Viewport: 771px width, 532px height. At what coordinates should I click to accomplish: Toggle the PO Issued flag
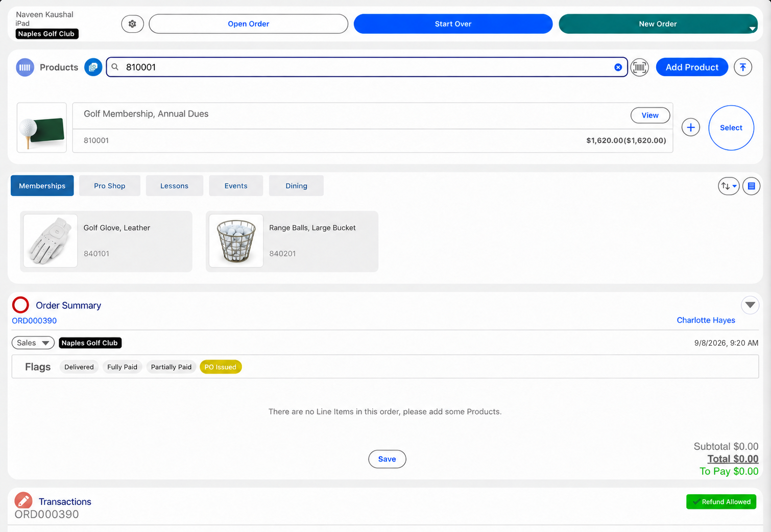tap(221, 367)
